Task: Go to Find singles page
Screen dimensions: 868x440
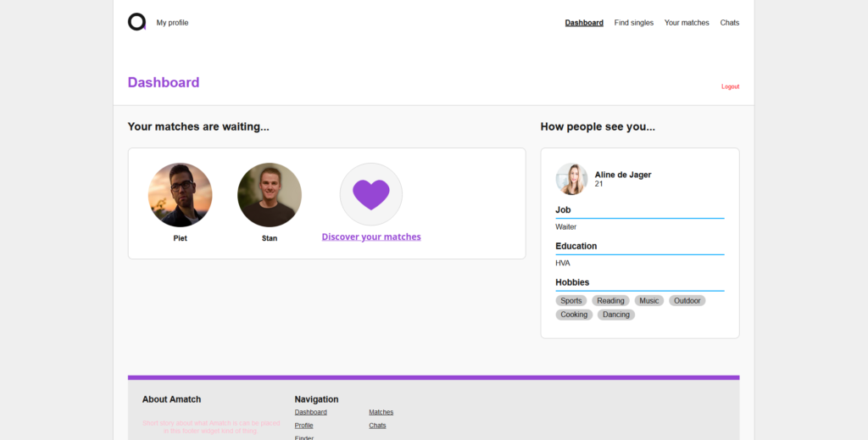Action: tap(634, 23)
